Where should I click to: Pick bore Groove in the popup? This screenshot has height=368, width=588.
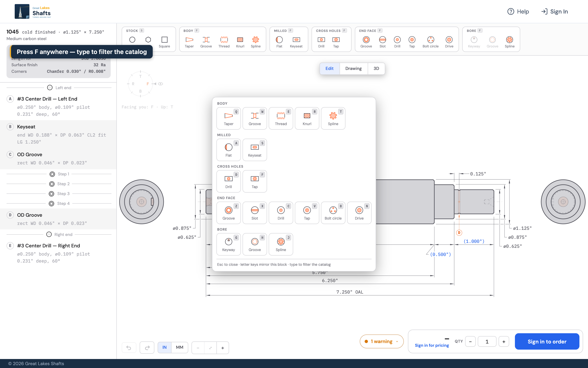(x=255, y=244)
